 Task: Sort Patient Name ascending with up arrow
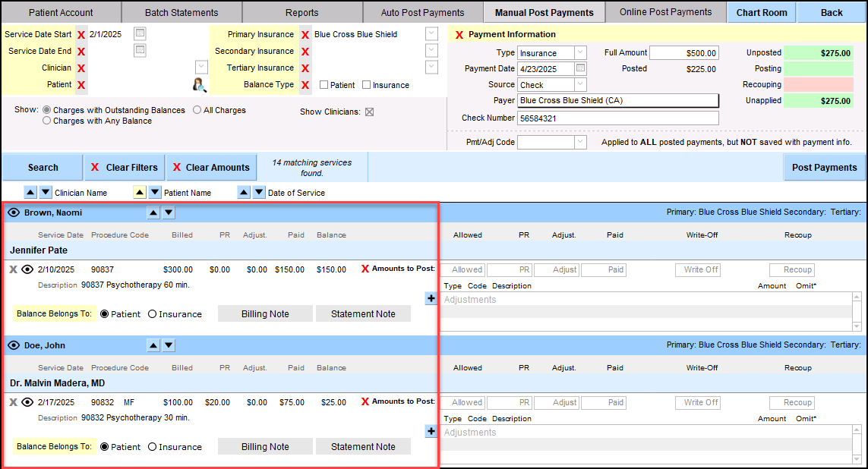[x=140, y=193]
